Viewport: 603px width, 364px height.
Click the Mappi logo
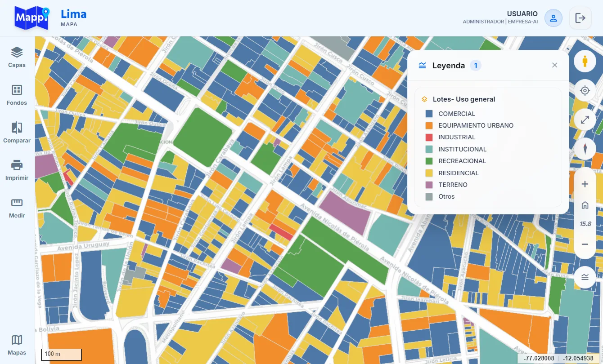click(31, 18)
